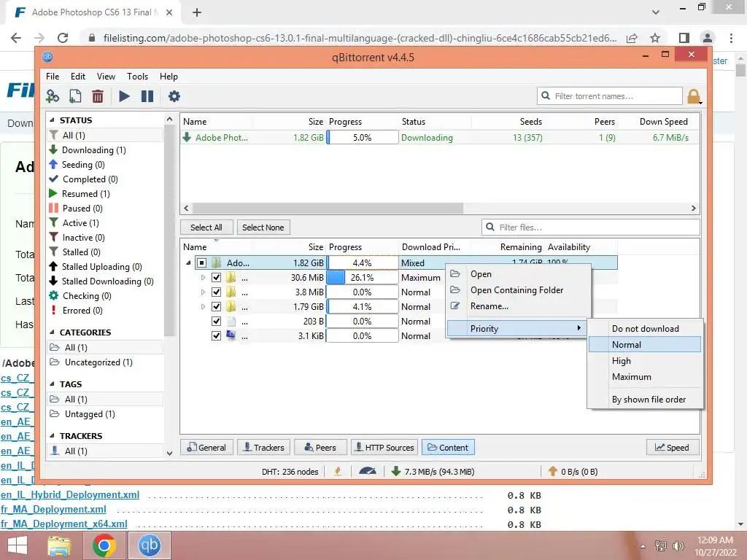Click the Chrome bookmark star icon
The image size is (747, 560).
click(x=656, y=38)
